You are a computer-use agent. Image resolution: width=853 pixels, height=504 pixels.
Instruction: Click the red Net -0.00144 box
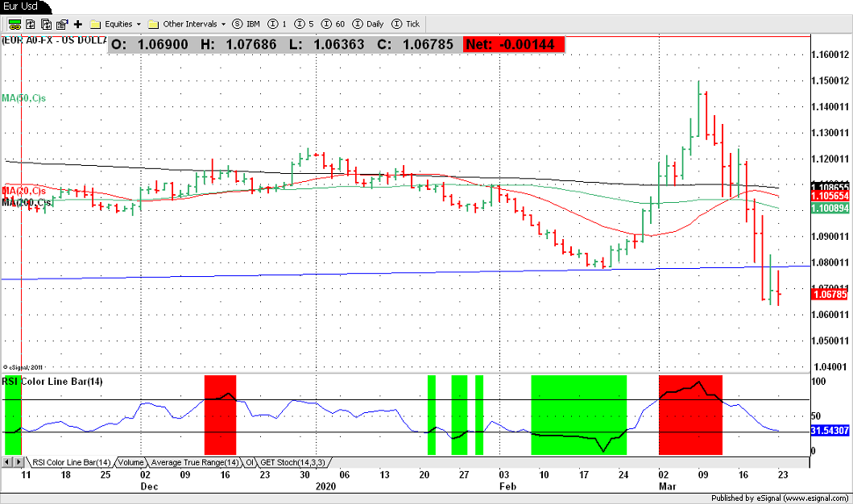pyautogui.click(x=514, y=44)
